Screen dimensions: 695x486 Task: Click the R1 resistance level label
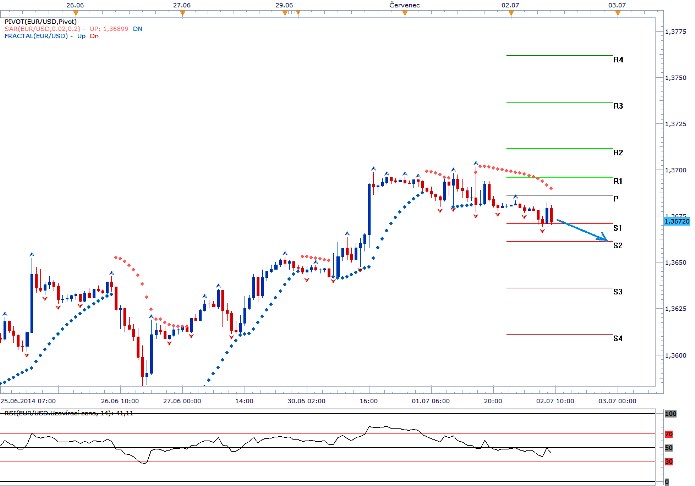619,181
